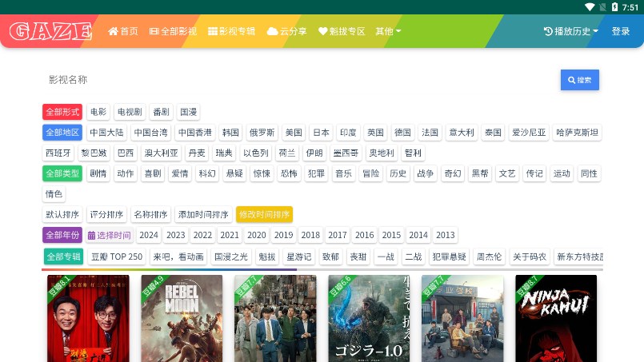
Task: Select 科幻 genre filter
Action: pos(207,173)
